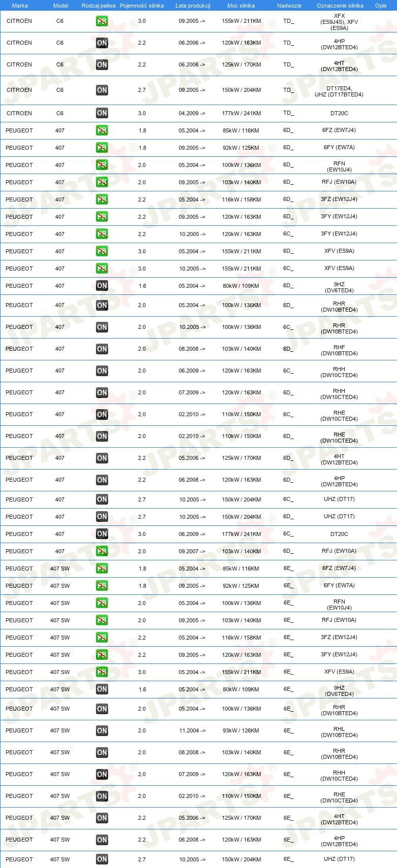Click the Moc silnika column header
This screenshot has width=397, height=868.
coord(241,6)
